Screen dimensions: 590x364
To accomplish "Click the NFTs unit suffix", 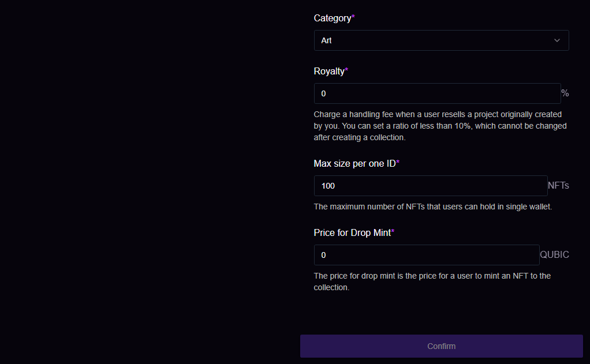I will [558, 186].
